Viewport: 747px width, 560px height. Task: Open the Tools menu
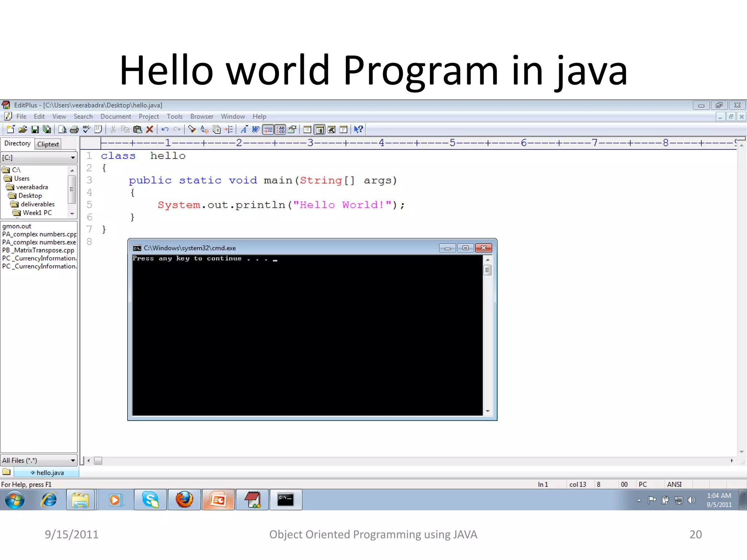(174, 117)
